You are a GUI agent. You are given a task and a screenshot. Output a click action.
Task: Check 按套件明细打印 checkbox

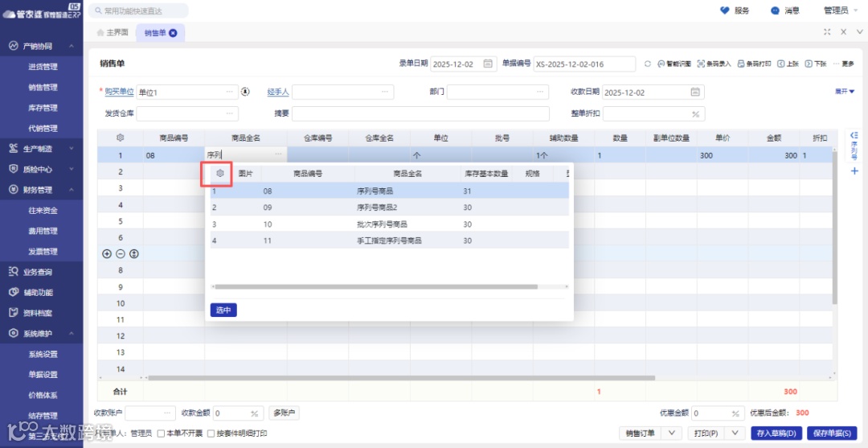(211, 434)
